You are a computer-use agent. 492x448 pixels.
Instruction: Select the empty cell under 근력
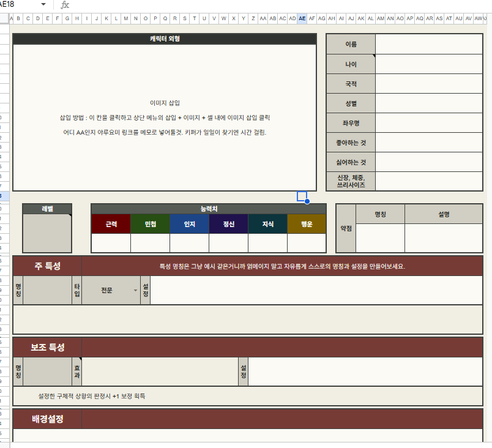point(111,243)
